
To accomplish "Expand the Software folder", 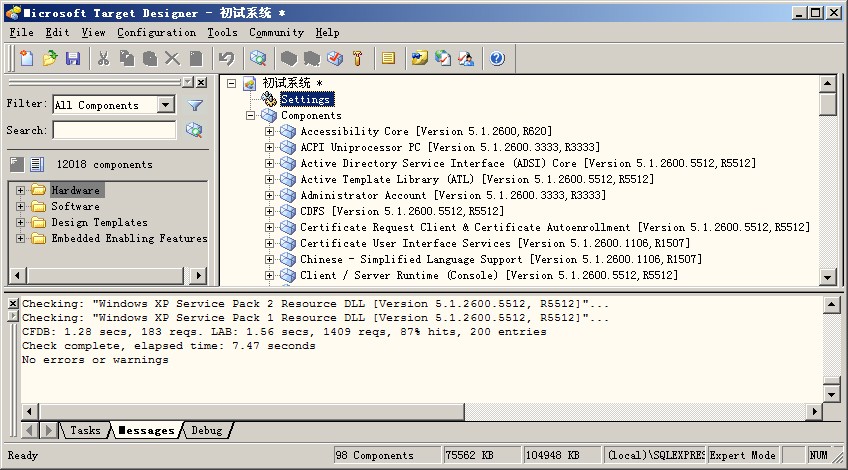I will (x=21, y=207).
